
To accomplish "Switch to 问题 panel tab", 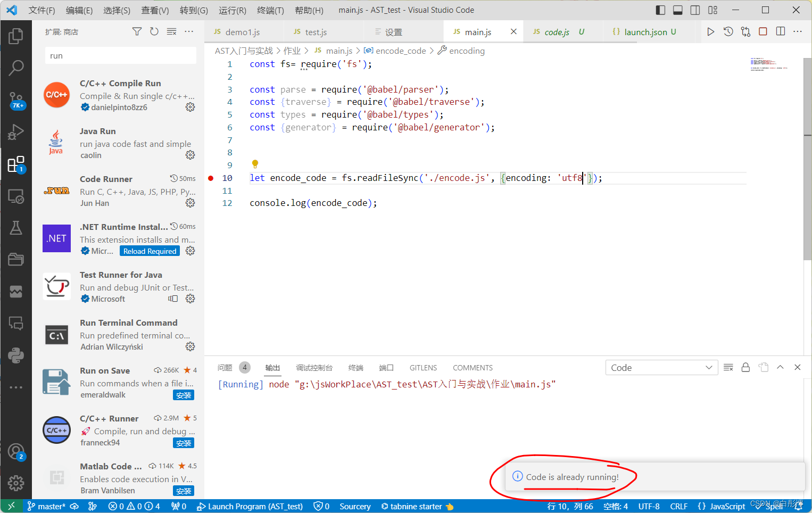I will 225,368.
